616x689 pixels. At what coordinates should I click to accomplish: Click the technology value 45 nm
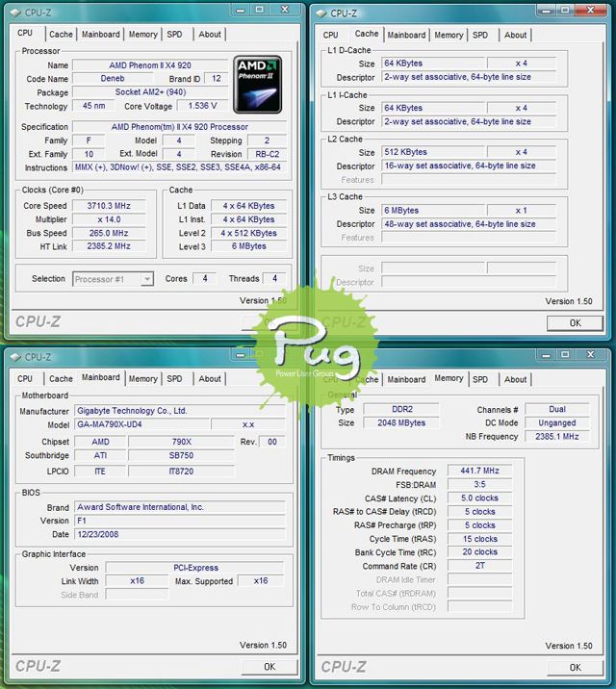pyautogui.click(x=93, y=106)
